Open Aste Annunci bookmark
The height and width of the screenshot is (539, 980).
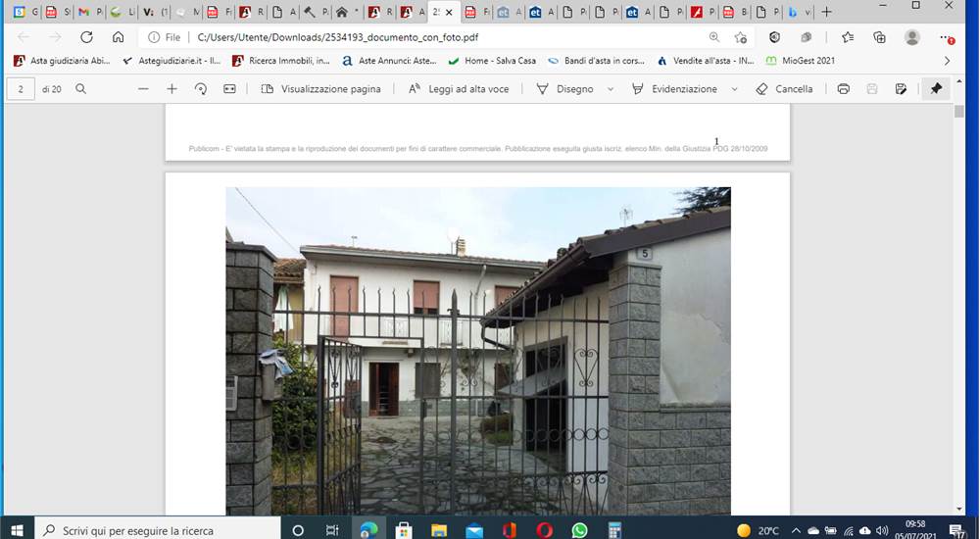[x=389, y=61]
